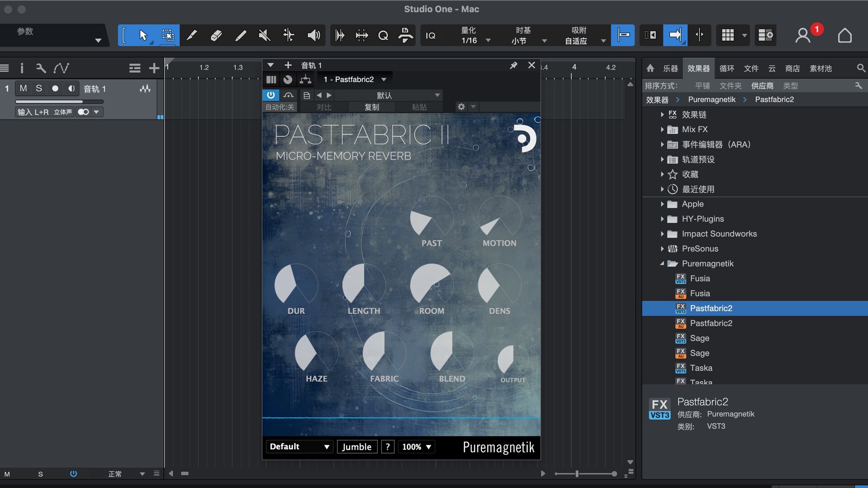Screen dimensions: 868x488
Task: Select the Eraser tool
Action: tap(216, 35)
